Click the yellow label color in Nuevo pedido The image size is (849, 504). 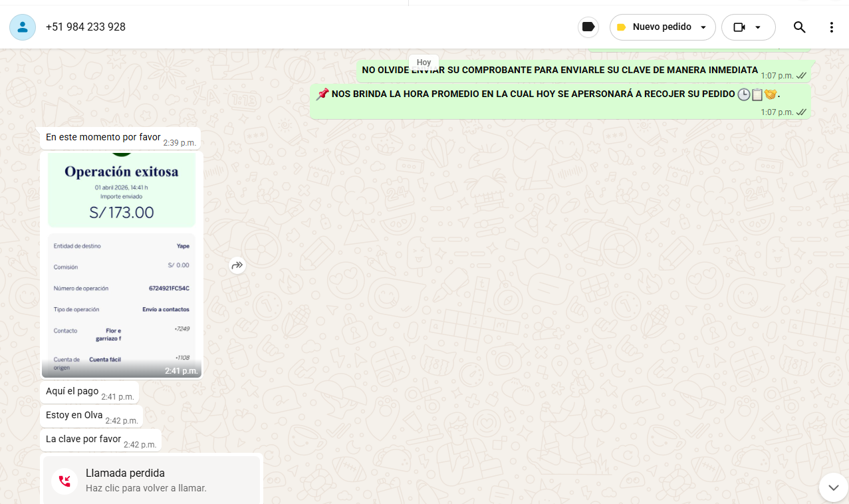click(621, 27)
